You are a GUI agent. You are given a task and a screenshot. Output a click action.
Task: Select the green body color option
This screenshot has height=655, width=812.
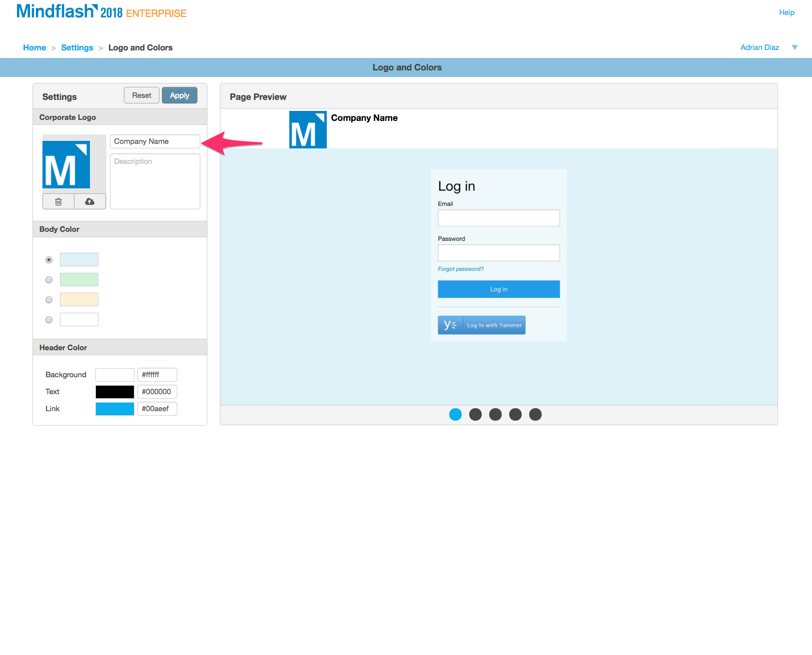tap(48, 280)
